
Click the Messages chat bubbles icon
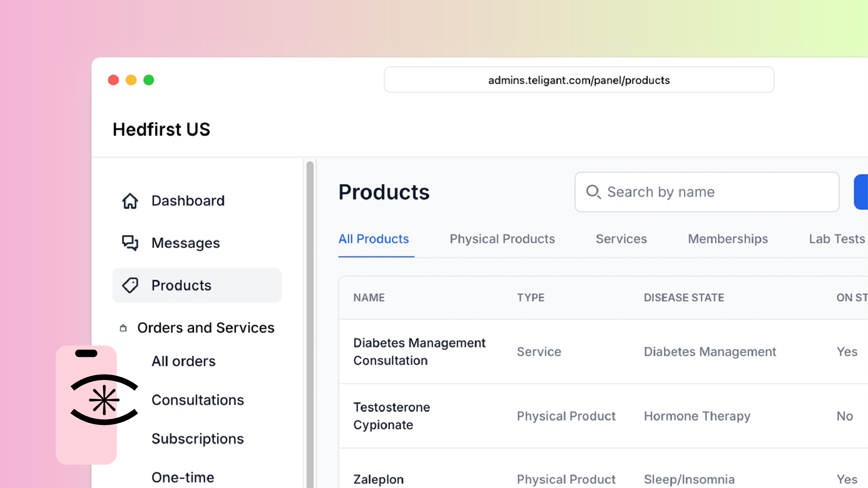coord(130,243)
